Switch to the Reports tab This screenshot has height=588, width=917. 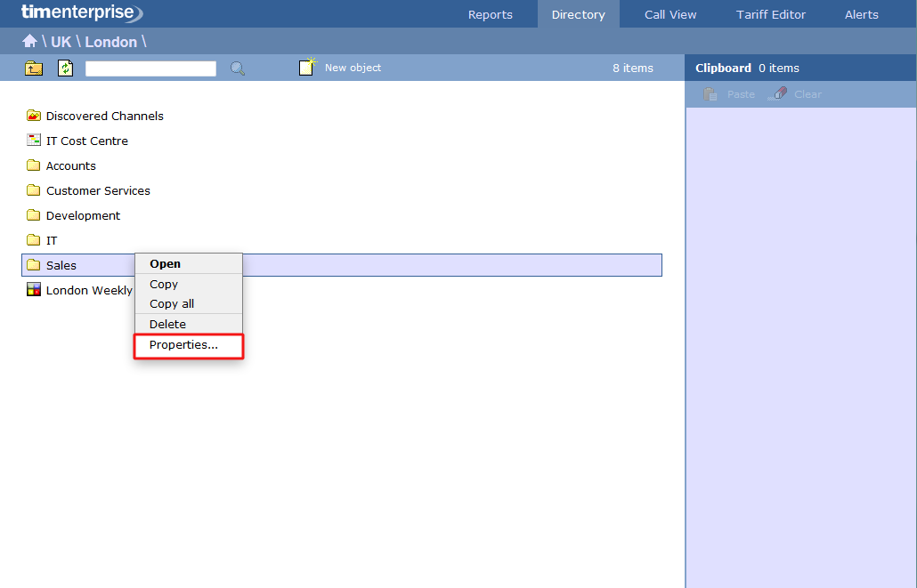(491, 14)
